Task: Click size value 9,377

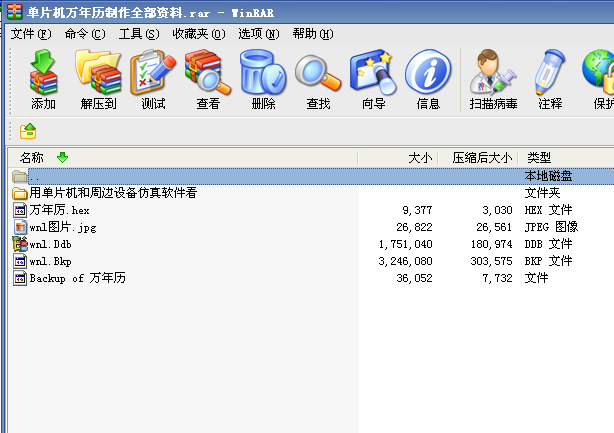Action: [x=417, y=210]
